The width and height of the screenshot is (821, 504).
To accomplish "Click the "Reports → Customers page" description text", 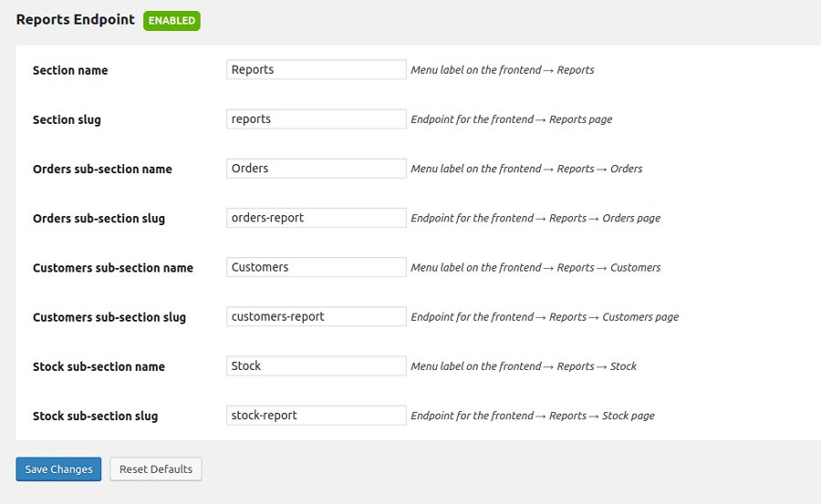I will [545, 317].
